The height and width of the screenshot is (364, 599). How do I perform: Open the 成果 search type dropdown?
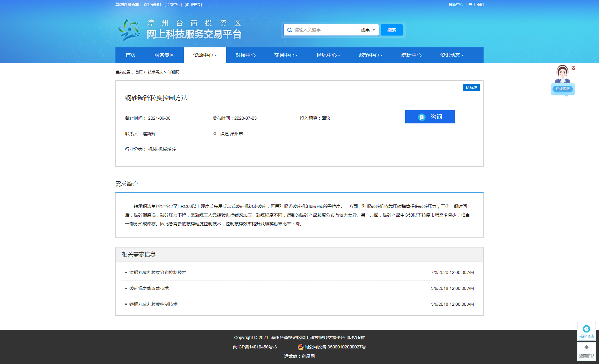point(368,30)
